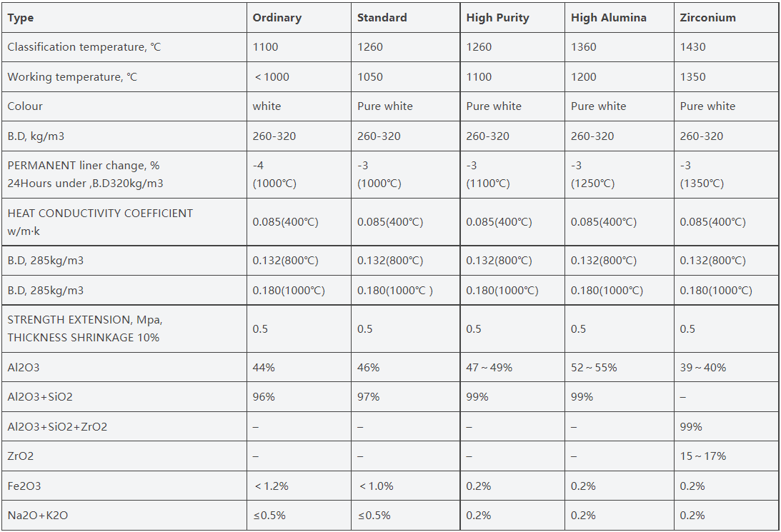Select the "High Purity" column header
Screen dimensions: 781x532
pos(497,18)
